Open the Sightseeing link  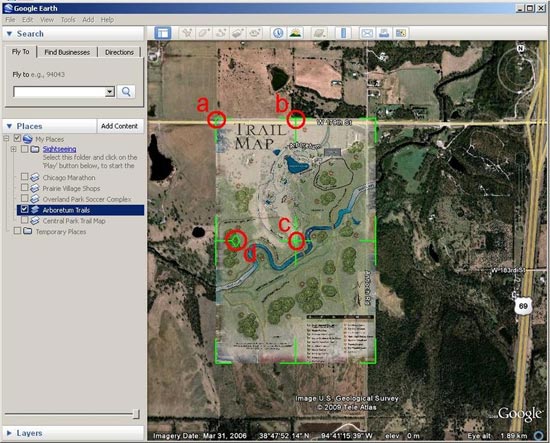click(59, 149)
